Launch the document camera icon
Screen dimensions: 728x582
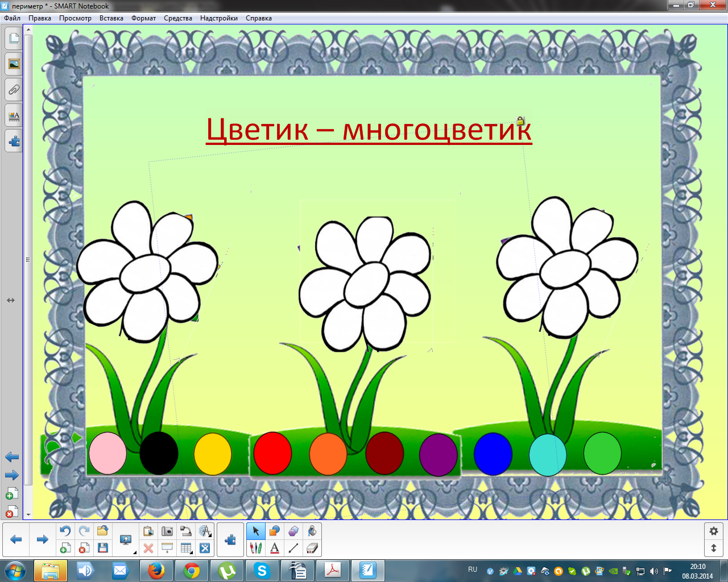click(x=186, y=531)
